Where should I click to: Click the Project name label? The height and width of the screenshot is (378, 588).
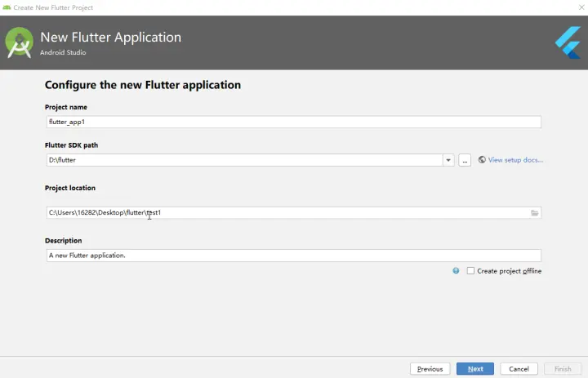(66, 107)
